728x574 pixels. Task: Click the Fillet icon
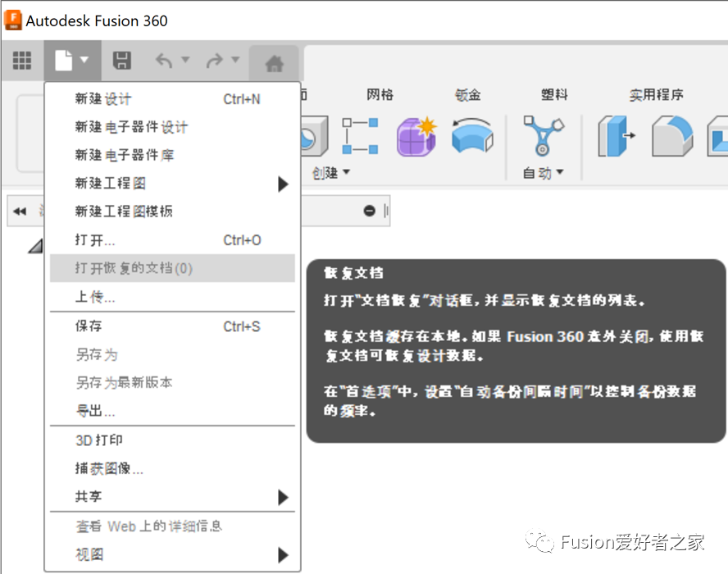pos(672,136)
